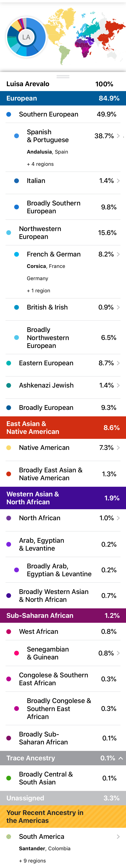Open Ashkenazi Jewish chevron arrow
Image resolution: width=126 pixels, height=868 pixels.
tap(118, 385)
